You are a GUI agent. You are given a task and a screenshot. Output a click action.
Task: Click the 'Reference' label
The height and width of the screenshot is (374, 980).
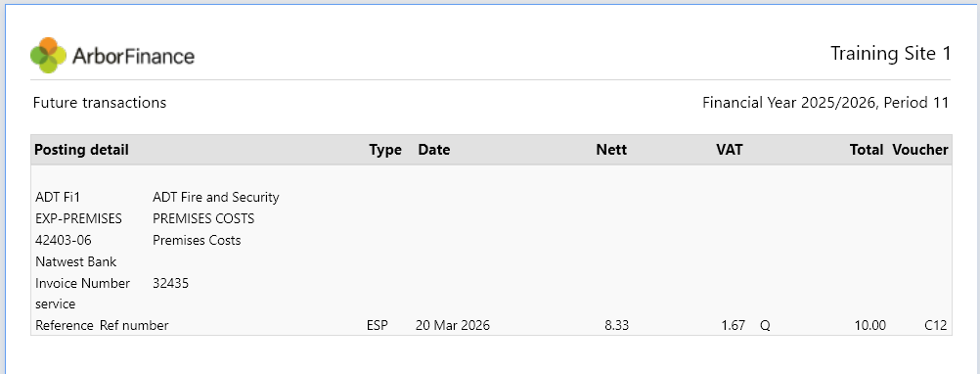[x=65, y=325]
